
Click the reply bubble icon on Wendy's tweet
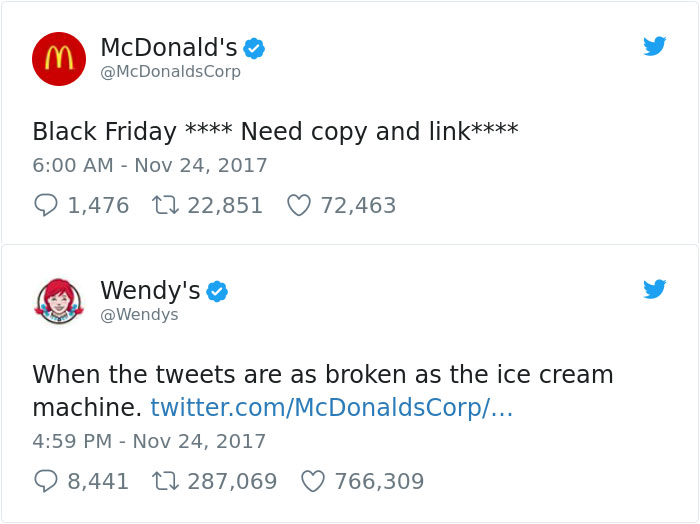pos(46,481)
